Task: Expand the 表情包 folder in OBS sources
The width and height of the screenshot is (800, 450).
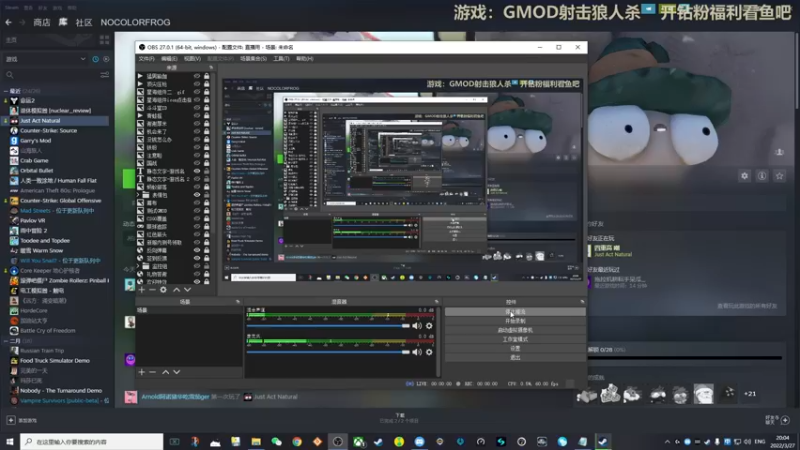Action: tap(139, 195)
